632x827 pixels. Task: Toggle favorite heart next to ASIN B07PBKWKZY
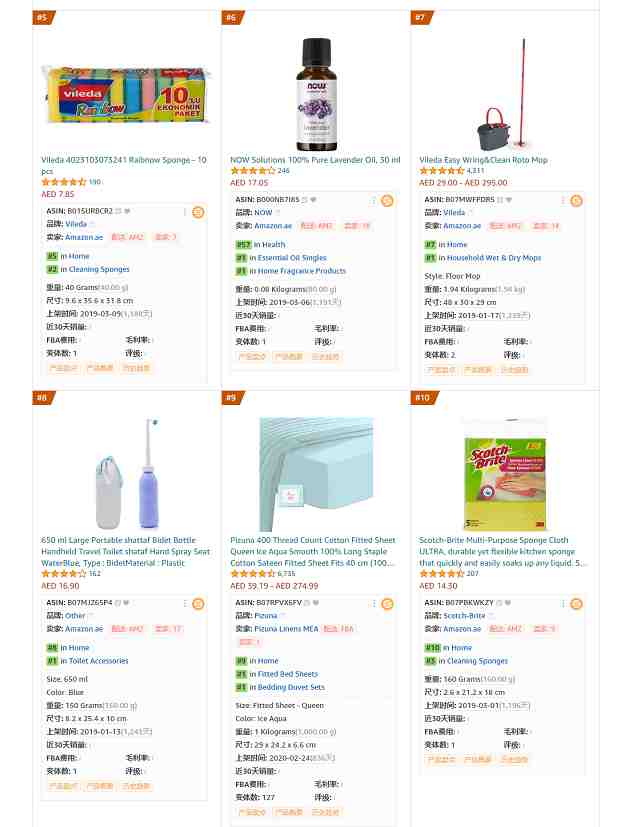click(x=507, y=602)
